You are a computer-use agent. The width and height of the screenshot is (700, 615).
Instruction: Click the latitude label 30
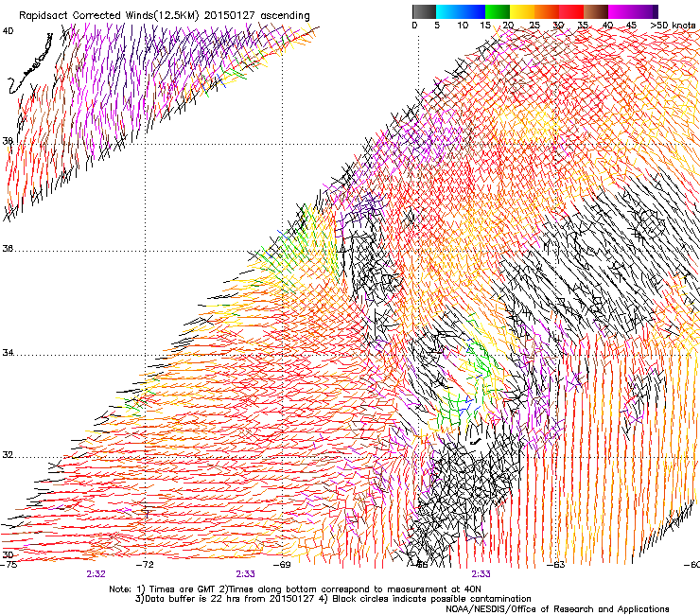point(8,554)
